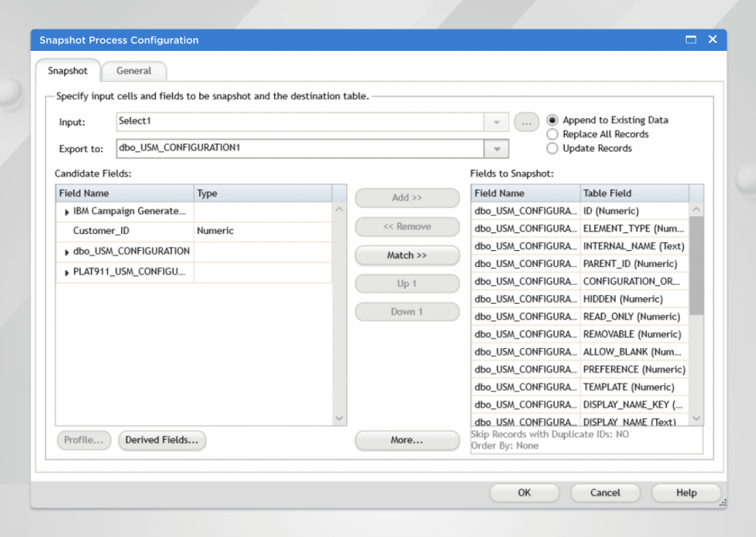Expand the dbo_USM_CONFIGURATION tree node
Viewport: 756px width, 537px height.
click(x=67, y=252)
